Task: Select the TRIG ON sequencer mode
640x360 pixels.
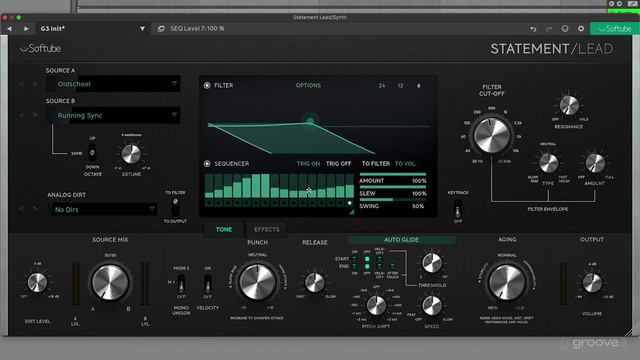Action: 308,164
